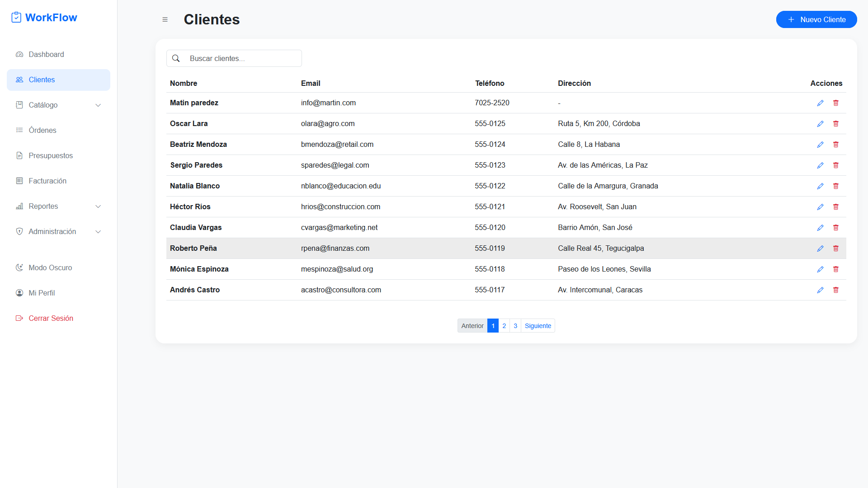Image resolution: width=868 pixels, height=488 pixels.
Task: Edit Roberto Peña with pencil icon
Action: 820,249
